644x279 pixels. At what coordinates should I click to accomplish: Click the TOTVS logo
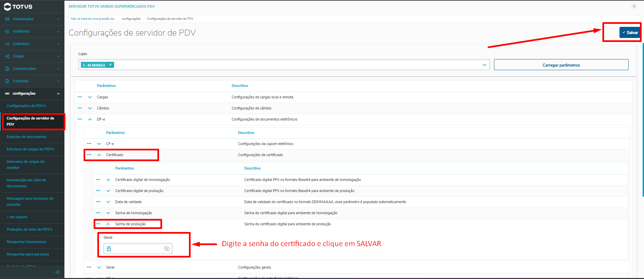tap(18, 7)
